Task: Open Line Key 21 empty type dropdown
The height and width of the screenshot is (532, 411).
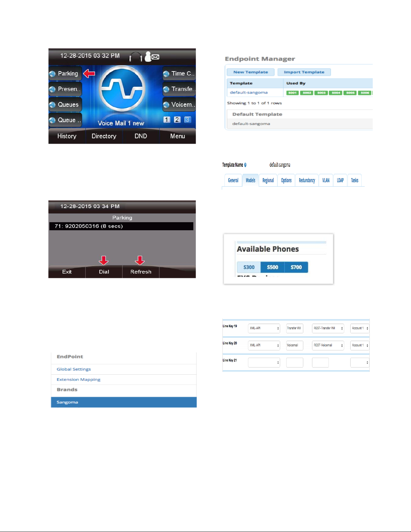Action: pyautogui.click(x=264, y=362)
